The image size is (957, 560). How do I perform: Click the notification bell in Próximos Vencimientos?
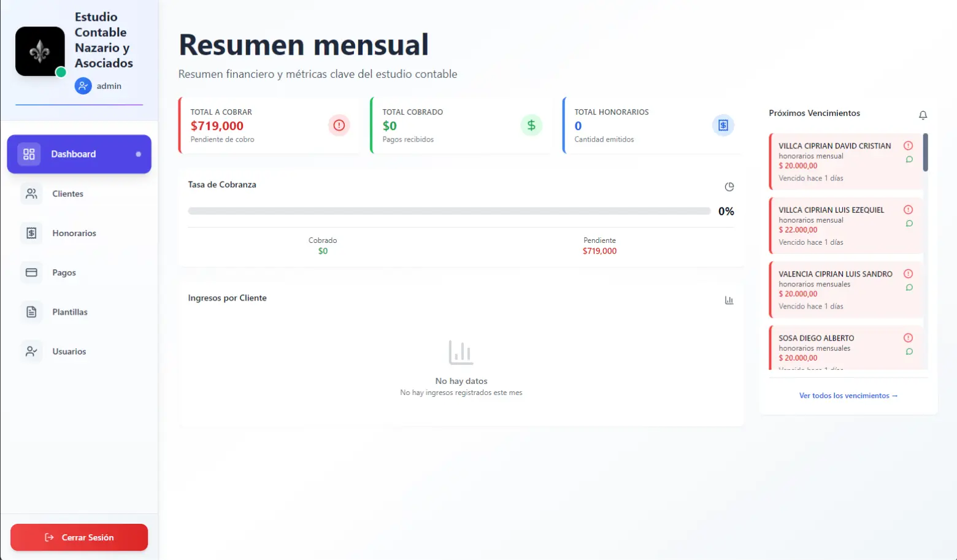click(923, 115)
